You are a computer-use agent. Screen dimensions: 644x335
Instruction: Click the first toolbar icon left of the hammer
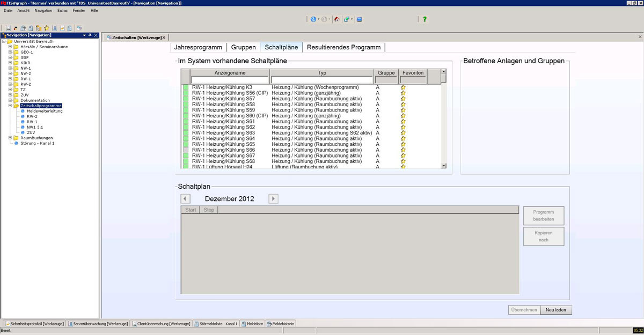pos(9,28)
